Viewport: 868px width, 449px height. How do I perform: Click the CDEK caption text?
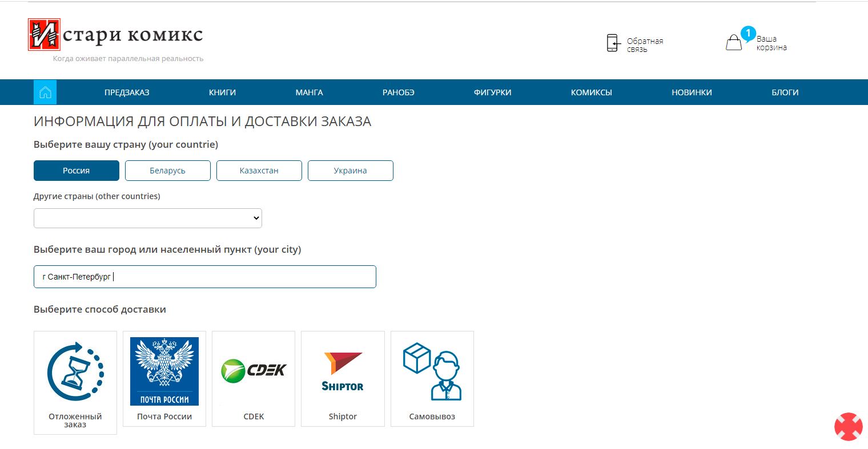click(x=254, y=416)
